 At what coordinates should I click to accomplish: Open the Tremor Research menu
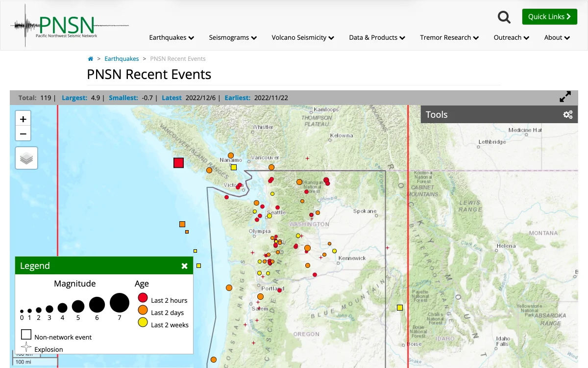point(449,37)
